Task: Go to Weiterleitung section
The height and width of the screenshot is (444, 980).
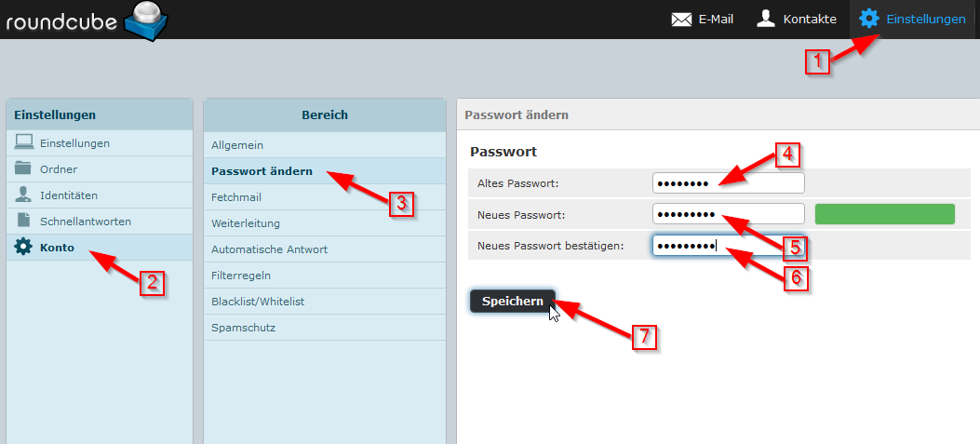Action: (246, 223)
